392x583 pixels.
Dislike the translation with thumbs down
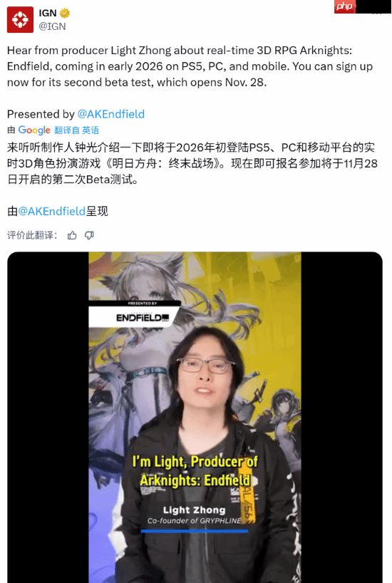click(x=89, y=235)
